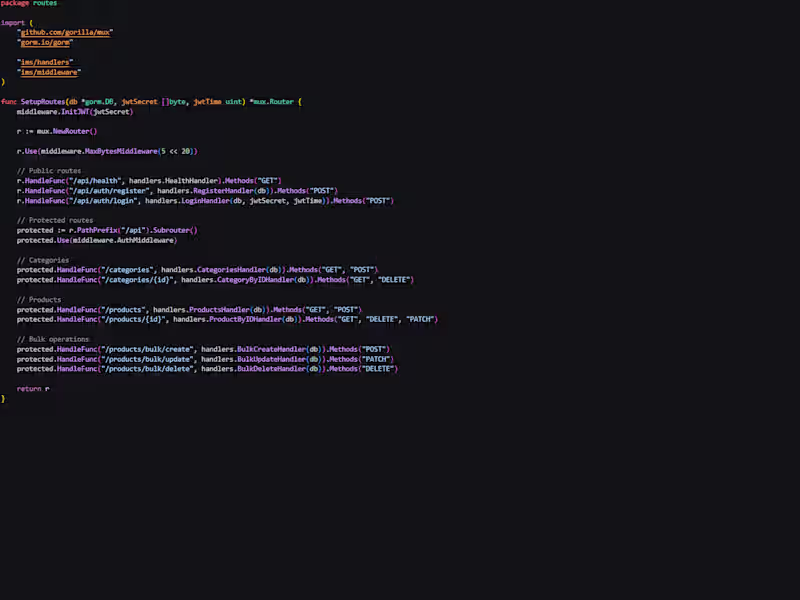Click the "gorm.io/gorm" import path

click(x=45, y=42)
